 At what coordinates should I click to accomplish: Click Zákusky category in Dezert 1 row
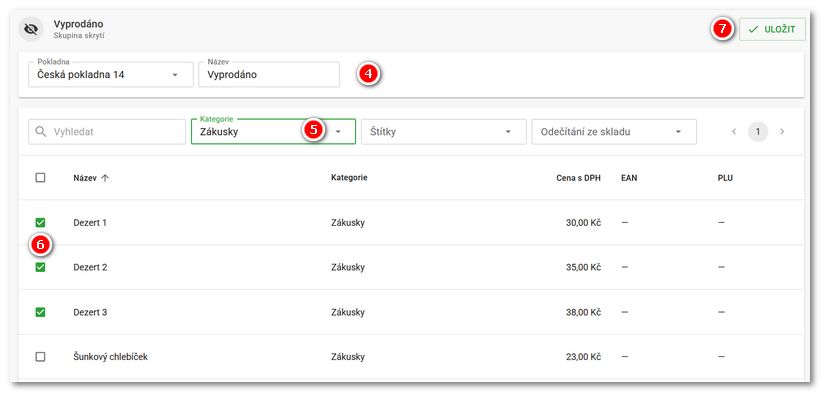348,222
